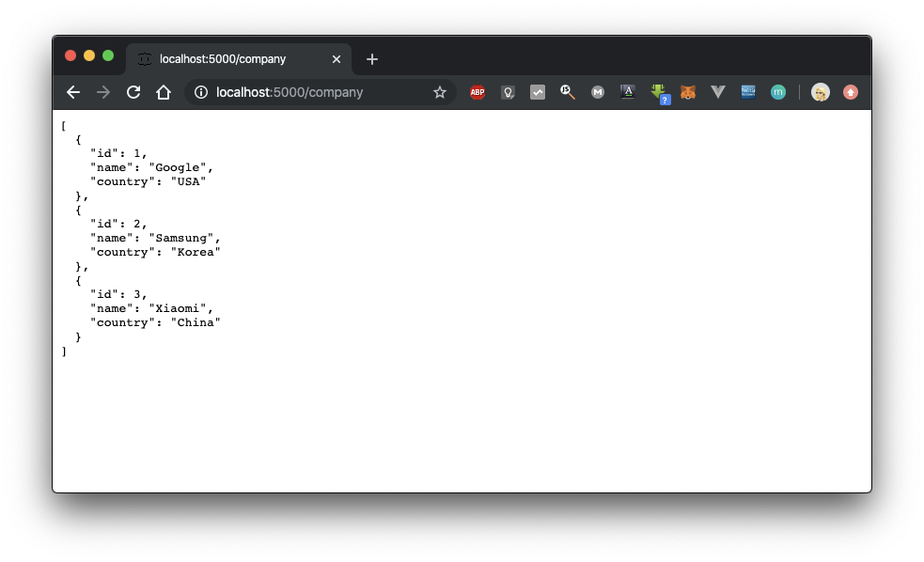Reload the localhost:5000/company page
This screenshot has width=924, height=562.
(133, 92)
